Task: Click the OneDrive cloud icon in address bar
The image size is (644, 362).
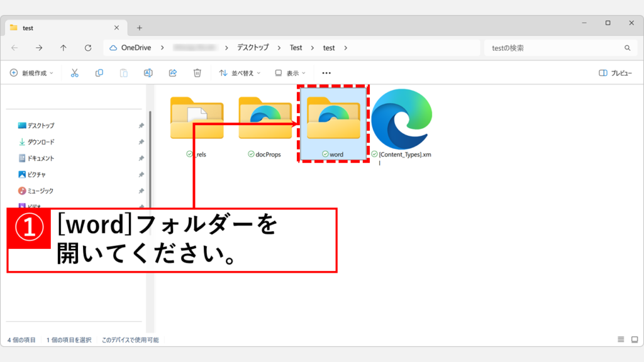Action: pyautogui.click(x=113, y=48)
